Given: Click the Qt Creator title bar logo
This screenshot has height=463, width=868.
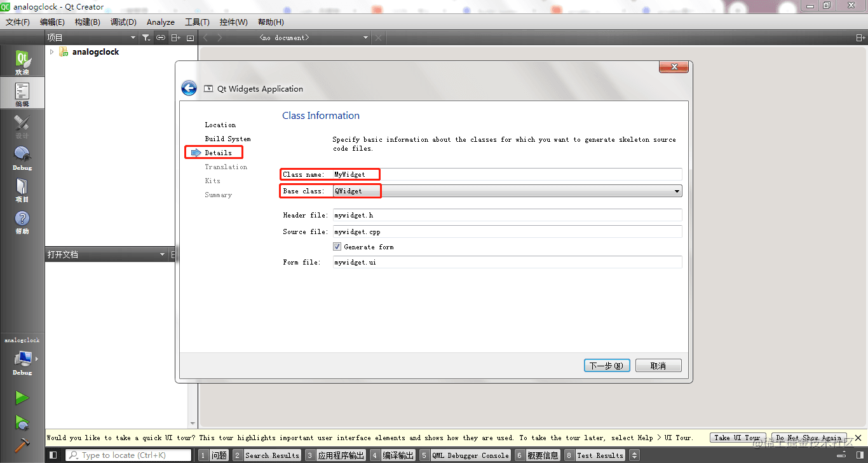Looking at the screenshot, I should click(x=6, y=6).
